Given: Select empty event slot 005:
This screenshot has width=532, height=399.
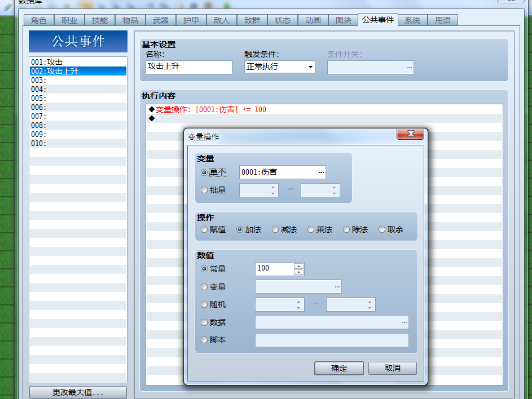Looking at the screenshot, I should [x=78, y=98].
